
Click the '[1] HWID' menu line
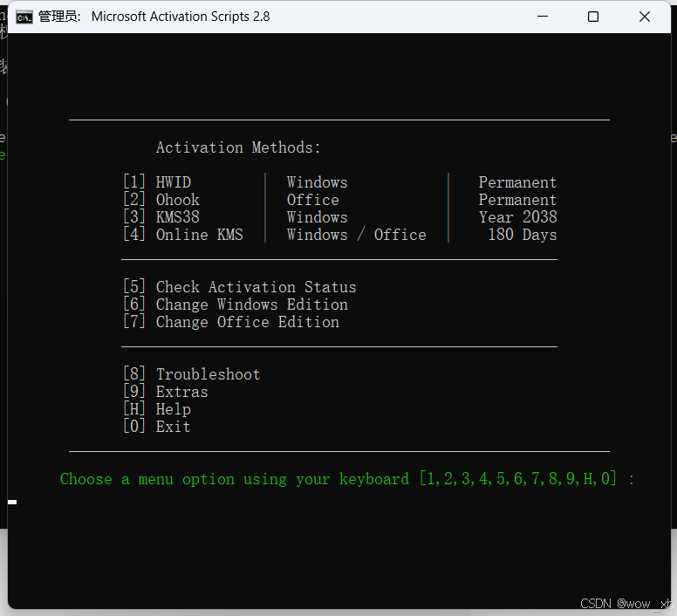click(x=157, y=181)
